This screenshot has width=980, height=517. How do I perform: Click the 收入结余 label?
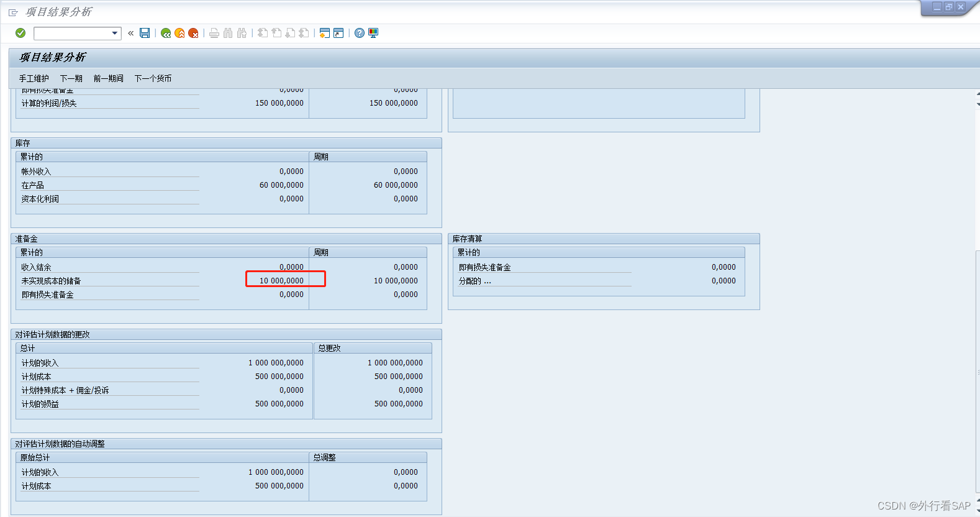pyautogui.click(x=36, y=267)
